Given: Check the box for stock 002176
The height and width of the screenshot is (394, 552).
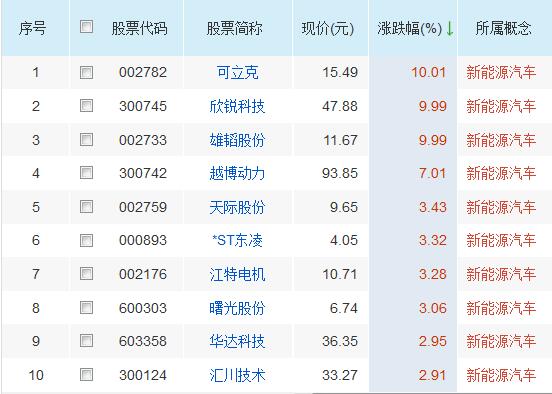Looking at the screenshot, I should tap(86, 274).
